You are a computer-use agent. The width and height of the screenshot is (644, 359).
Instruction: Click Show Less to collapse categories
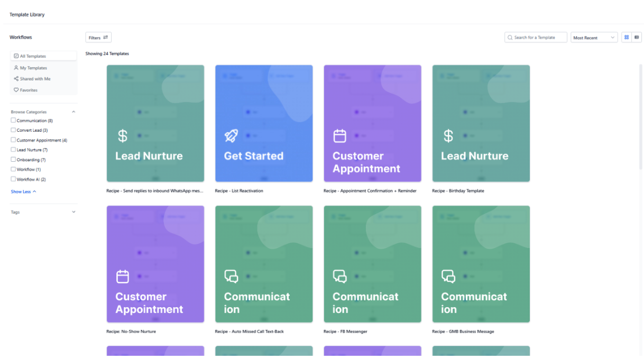click(x=23, y=191)
